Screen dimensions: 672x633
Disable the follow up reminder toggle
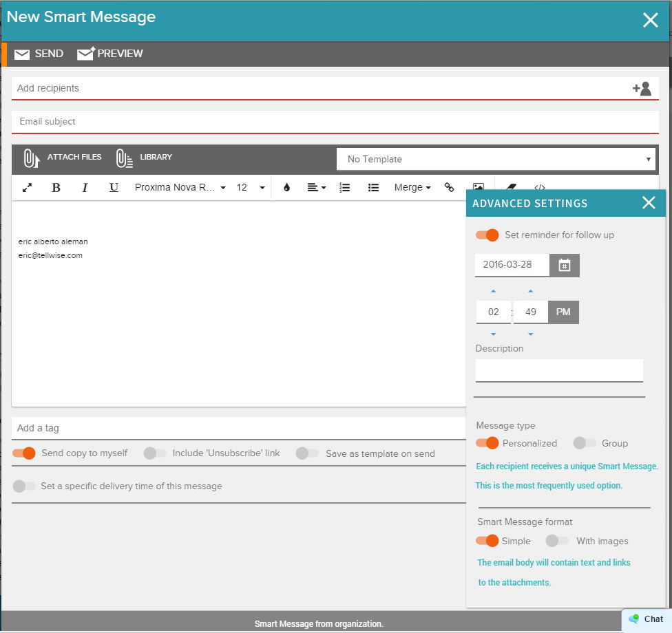487,235
